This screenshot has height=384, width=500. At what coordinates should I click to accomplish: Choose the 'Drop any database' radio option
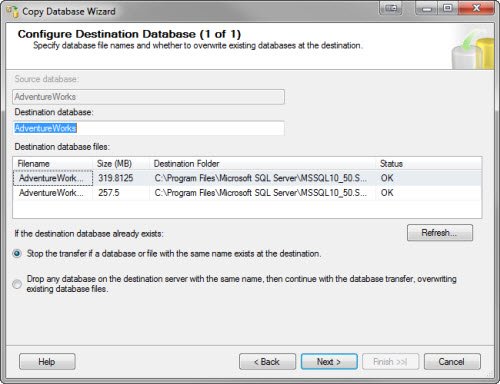[17, 284]
